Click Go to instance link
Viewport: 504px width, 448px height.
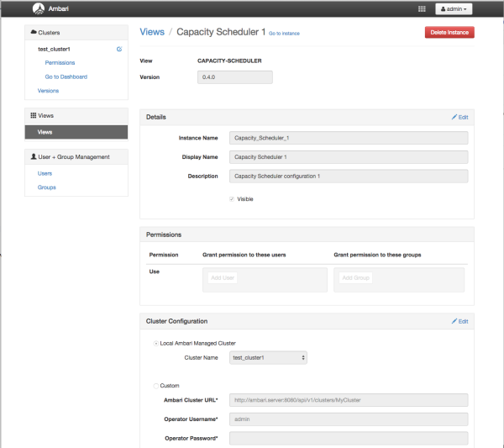284,34
